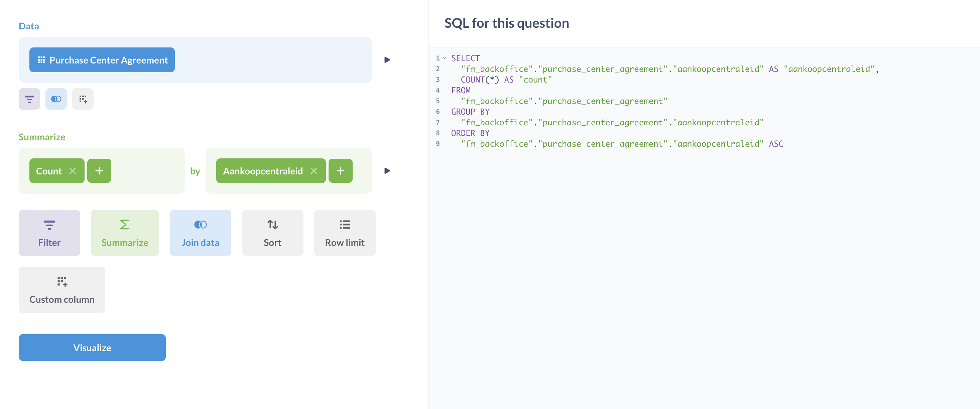
Task: Add a Custom column step
Action: click(x=62, y=289)
